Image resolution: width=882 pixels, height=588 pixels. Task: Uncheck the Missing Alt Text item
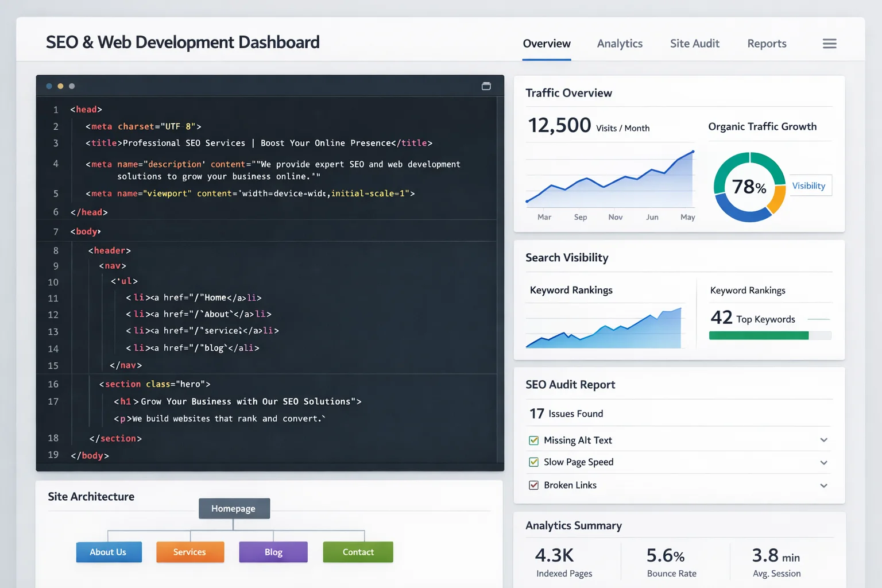pos(533,440)
